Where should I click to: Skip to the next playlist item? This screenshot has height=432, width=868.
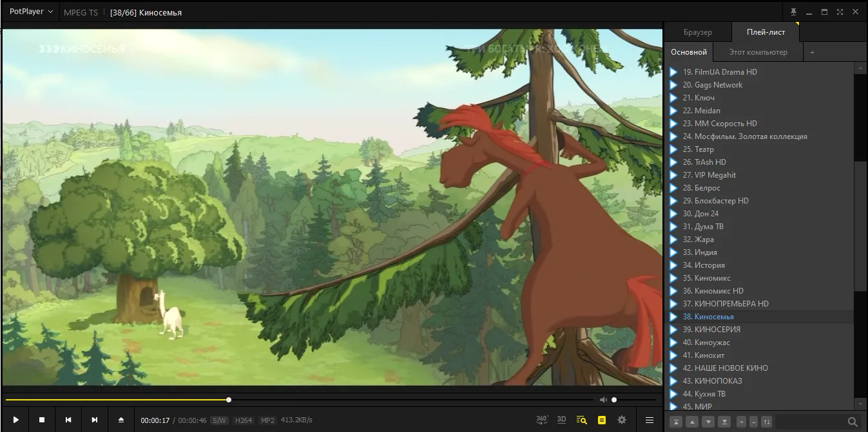pos(95,420)
